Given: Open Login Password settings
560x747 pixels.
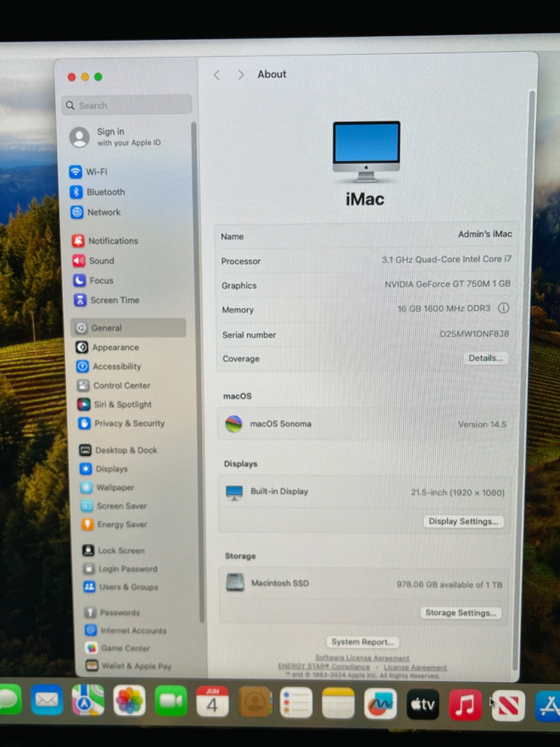Looking at the screenshot, I should click(x=120, y=569).
